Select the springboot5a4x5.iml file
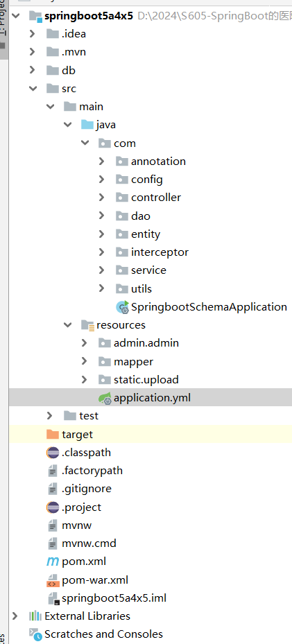Image resolution: width=292 pixels, height=644 pixels. [114, 598]
